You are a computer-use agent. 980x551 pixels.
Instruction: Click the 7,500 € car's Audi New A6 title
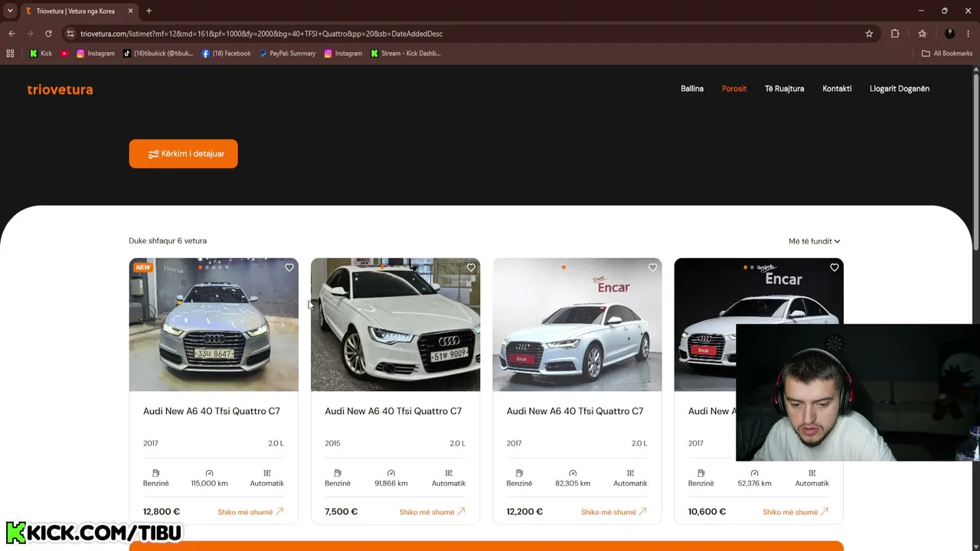(393, 412)
